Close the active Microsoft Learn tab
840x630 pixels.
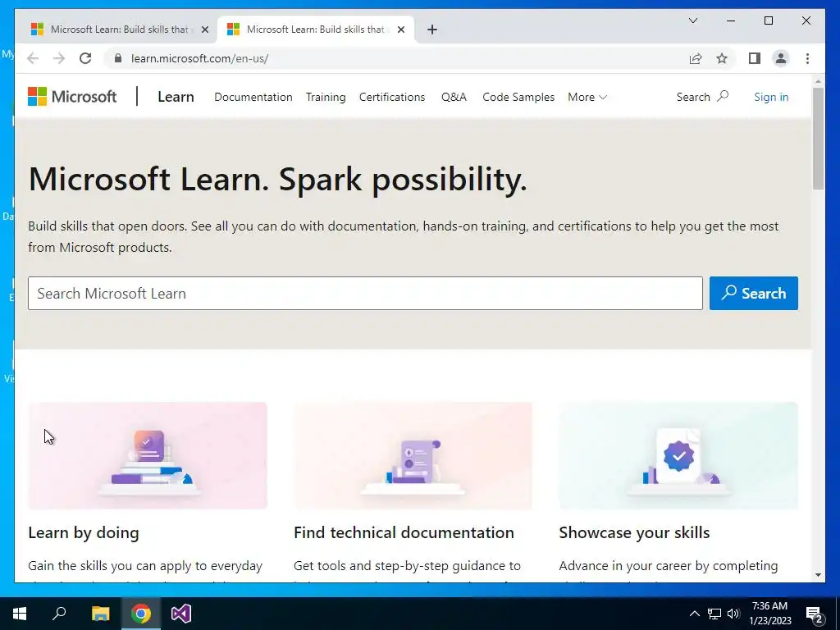tap(400, 30)
